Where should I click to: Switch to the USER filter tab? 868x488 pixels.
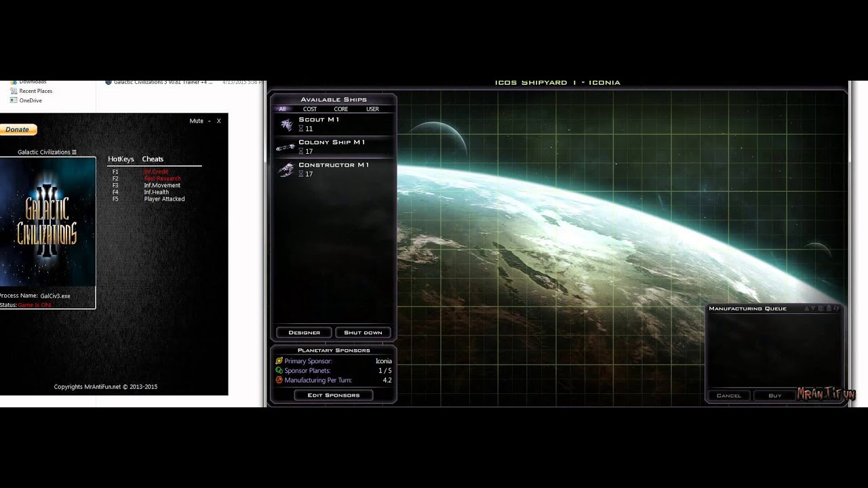point(372,109)
